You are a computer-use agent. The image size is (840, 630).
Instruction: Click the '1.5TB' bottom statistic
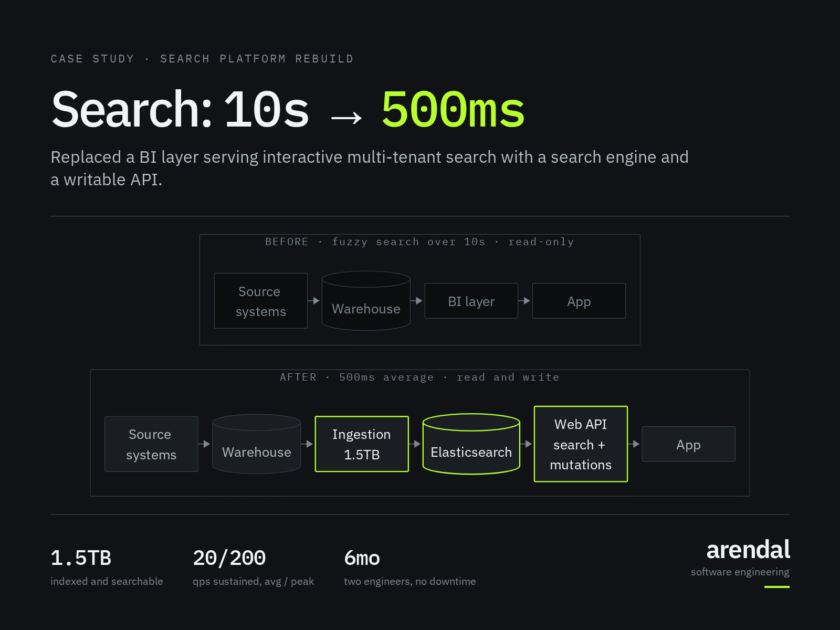[x=81, y=558]
